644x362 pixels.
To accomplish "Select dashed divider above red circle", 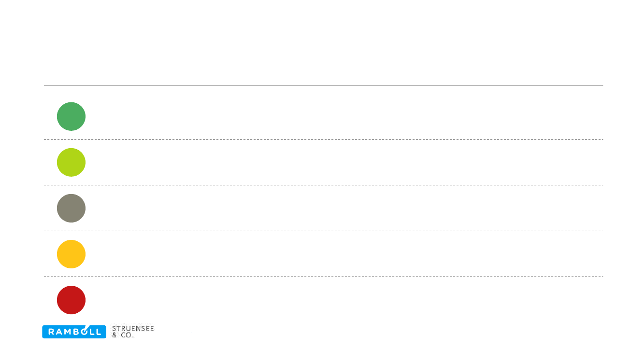I will click(x=323, y=277).
